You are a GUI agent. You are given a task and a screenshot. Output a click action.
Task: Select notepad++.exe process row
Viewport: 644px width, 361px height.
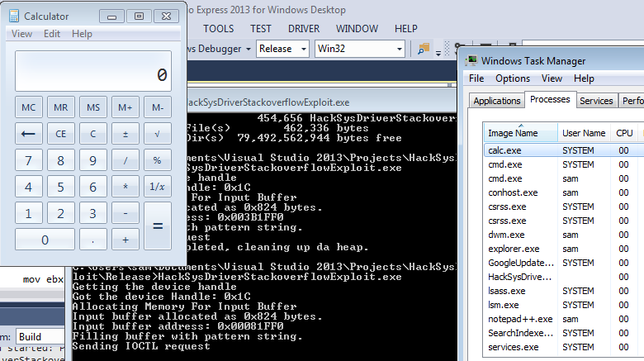click(563, 319)
